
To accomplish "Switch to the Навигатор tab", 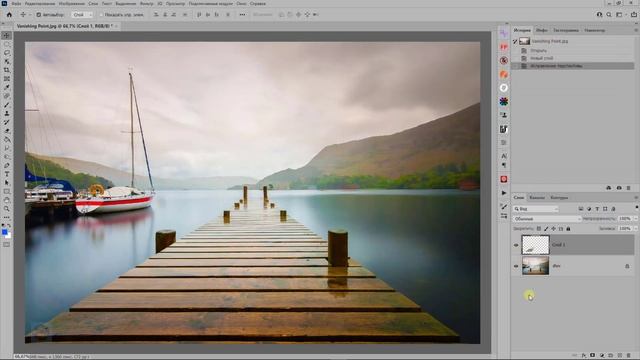I will [x=594, y=30].
